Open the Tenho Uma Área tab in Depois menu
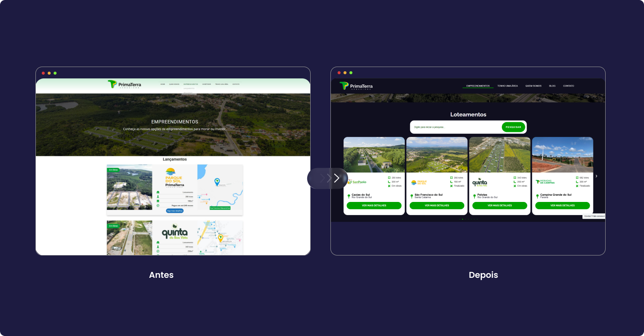Image resolution: width=644 pixels, height=336 pixels. coord(507,86)
